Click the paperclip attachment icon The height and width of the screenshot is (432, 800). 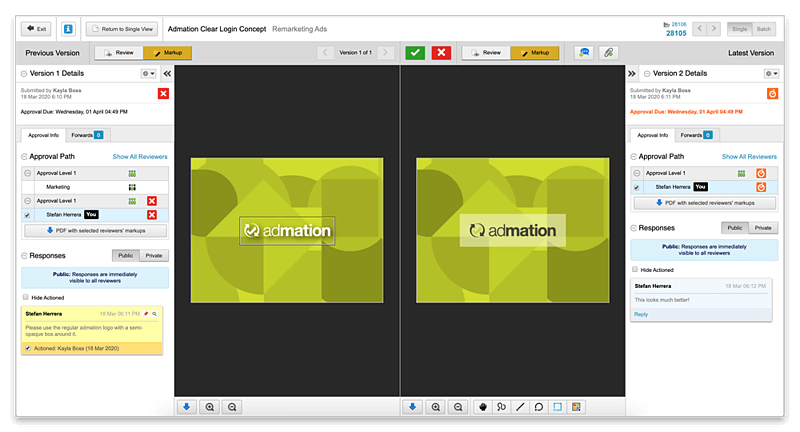pyautogui.click(x=609, y=53)
